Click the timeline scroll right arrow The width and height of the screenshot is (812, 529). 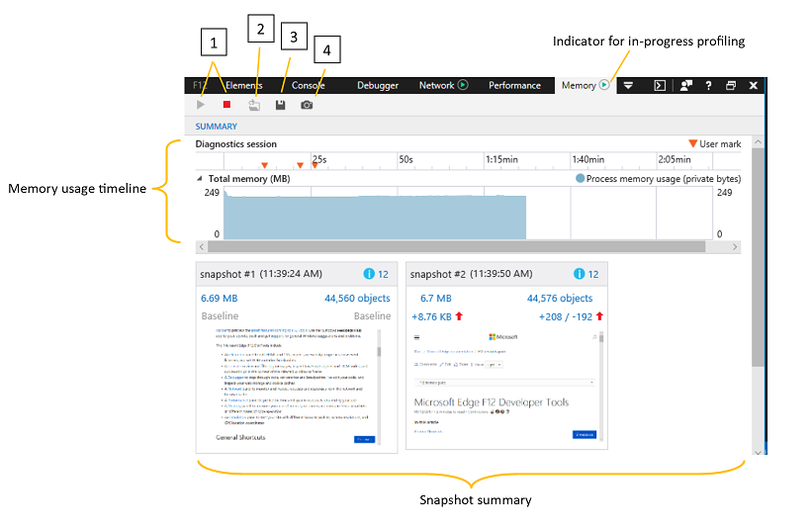735,247
